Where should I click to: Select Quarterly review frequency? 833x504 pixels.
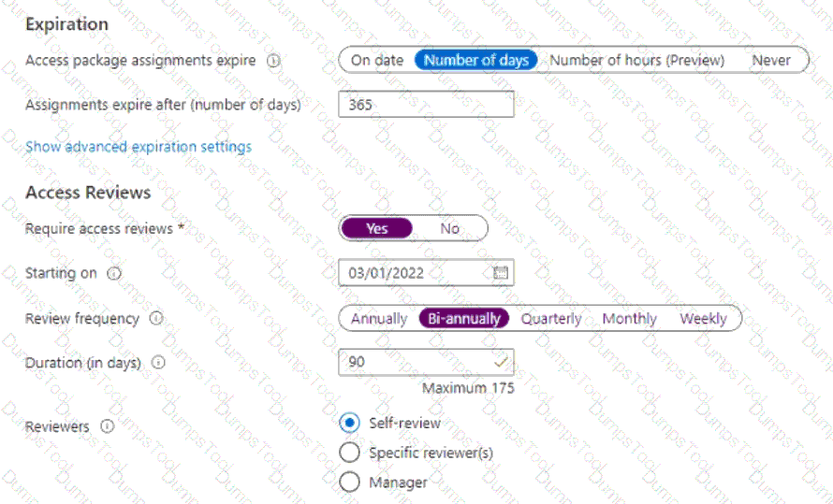coord(551,319)
